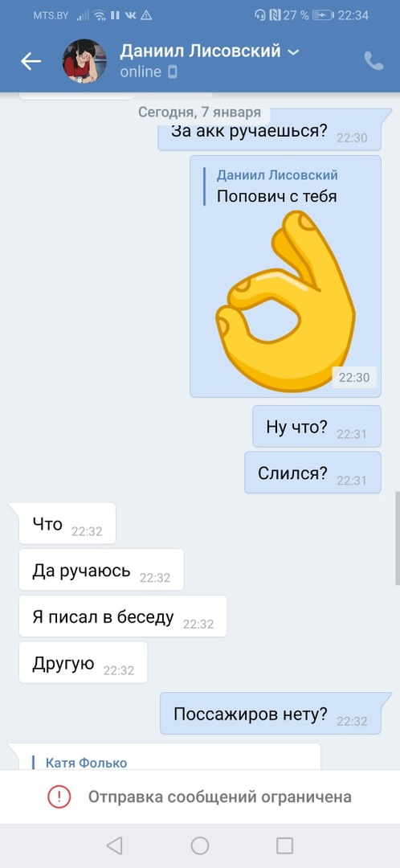The image size is (400, 868).
Task: Open Даниил Лисовский profile avatar
Action: 84,61
